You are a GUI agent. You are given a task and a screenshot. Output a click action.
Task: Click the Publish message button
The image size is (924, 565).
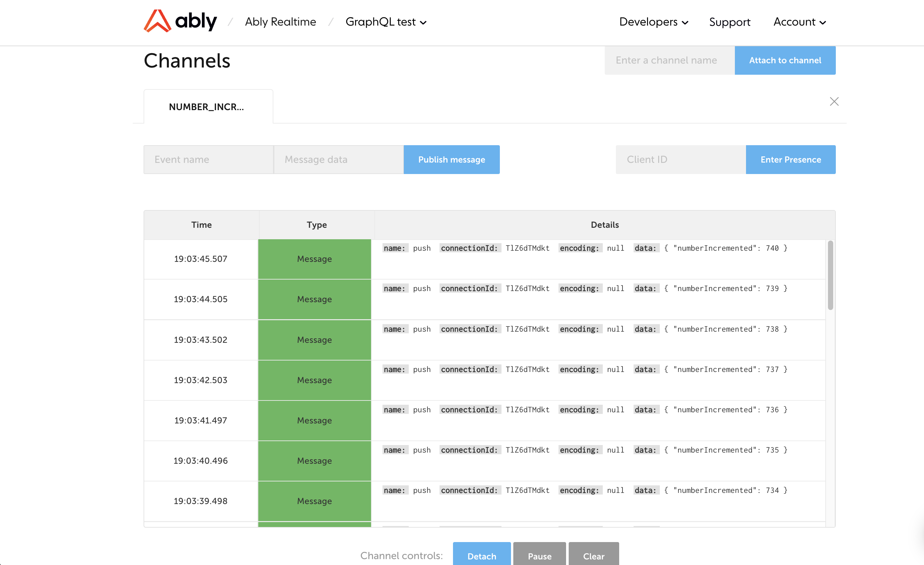coord(451,159)
